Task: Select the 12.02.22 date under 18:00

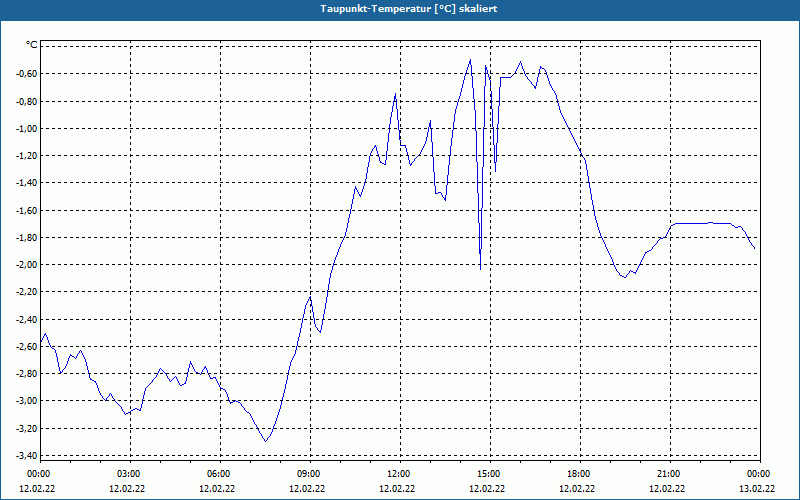Action: [577, 488]
